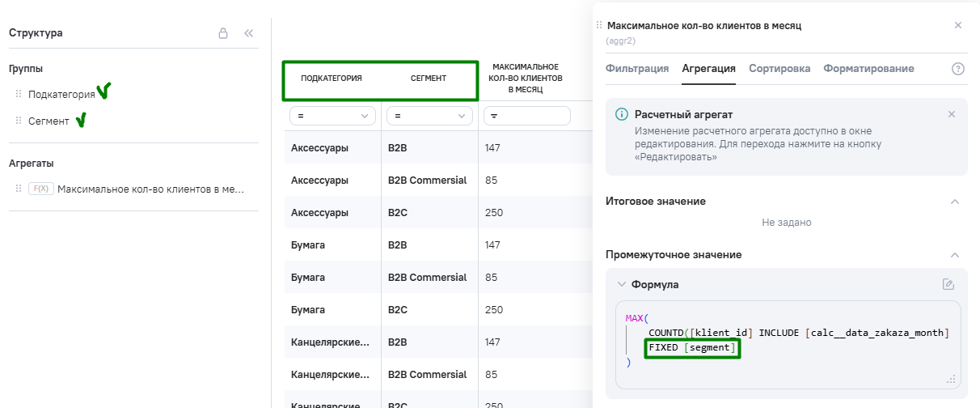Open the Сегмент filter operator dropdown
The height and width of the screenshot is (408, 980).
(x=429, y=117)
